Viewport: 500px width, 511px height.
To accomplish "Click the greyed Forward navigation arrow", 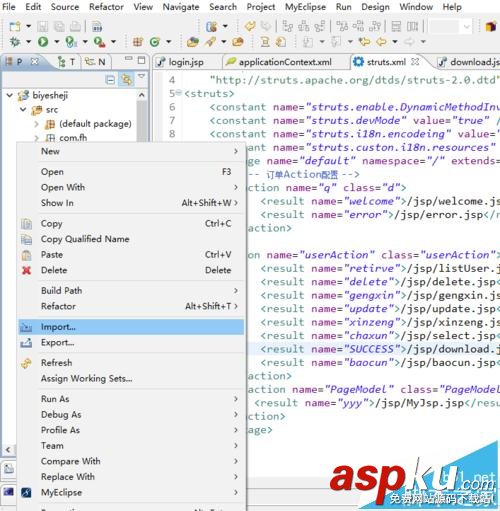I will [x=409, y=42].
